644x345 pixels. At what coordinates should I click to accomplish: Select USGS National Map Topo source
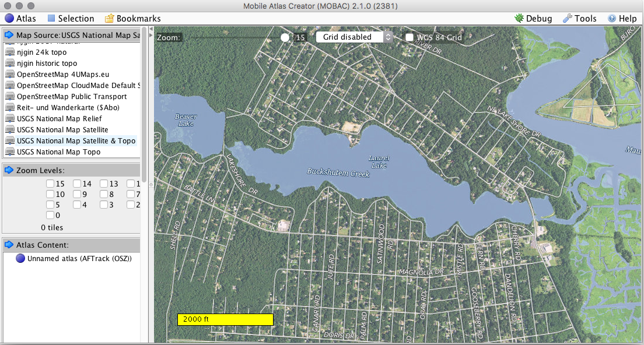click(x=58, y=152)
